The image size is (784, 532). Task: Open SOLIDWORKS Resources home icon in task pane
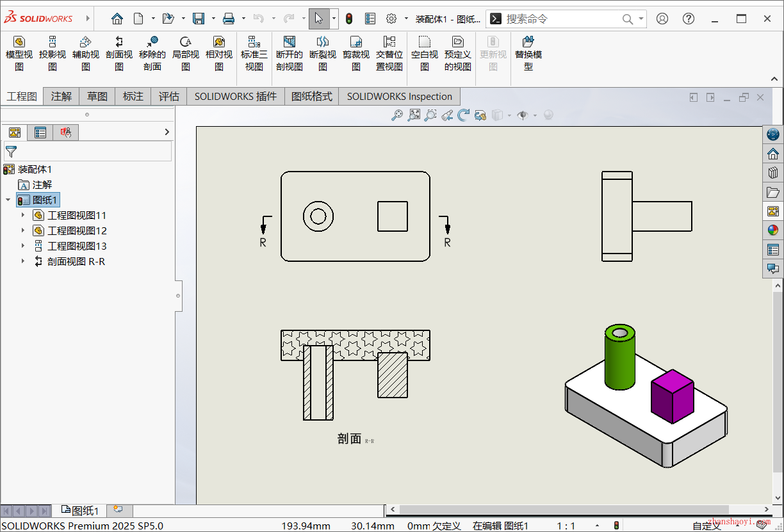(x=773, y=154)
